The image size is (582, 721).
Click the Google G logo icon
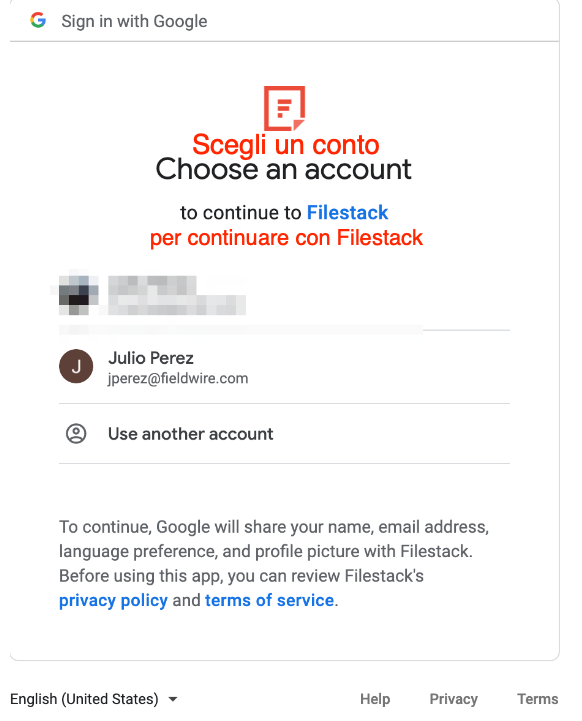38,20
